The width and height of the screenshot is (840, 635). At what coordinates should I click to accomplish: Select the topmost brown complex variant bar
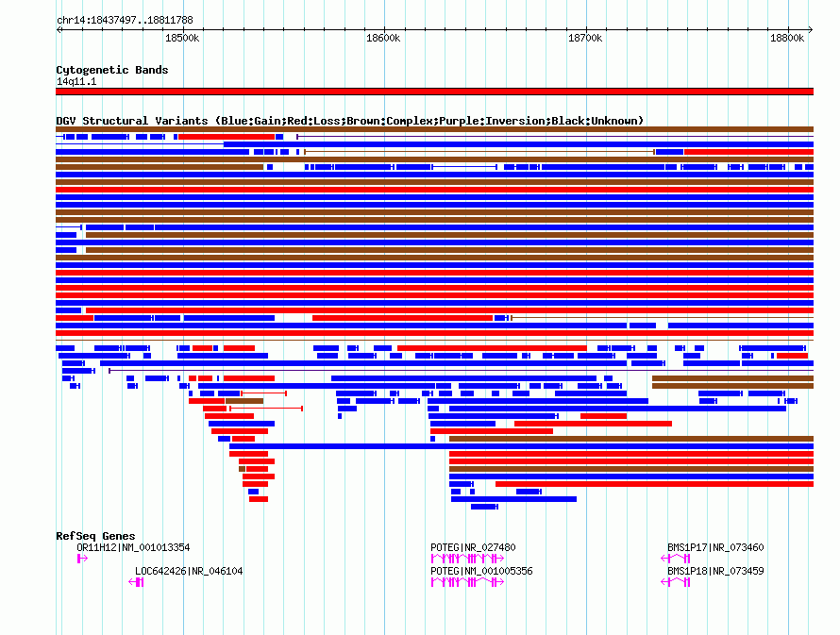(x=434, y=129)
